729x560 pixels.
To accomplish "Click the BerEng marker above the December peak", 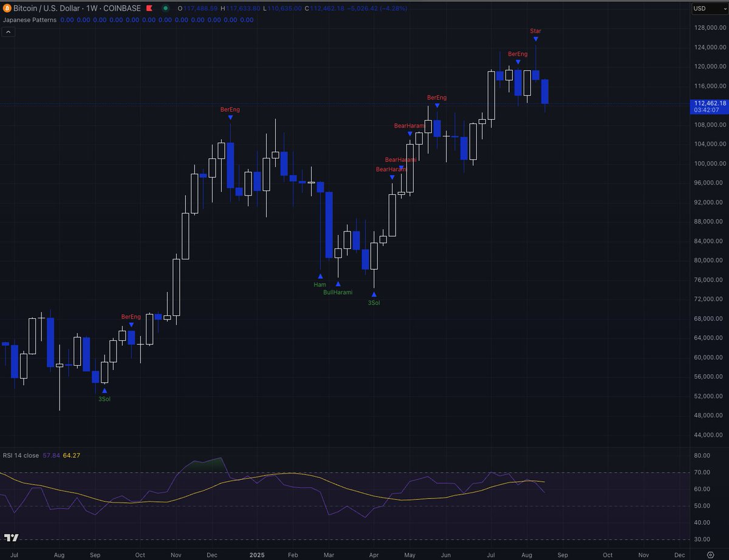I will coord(230,109).
